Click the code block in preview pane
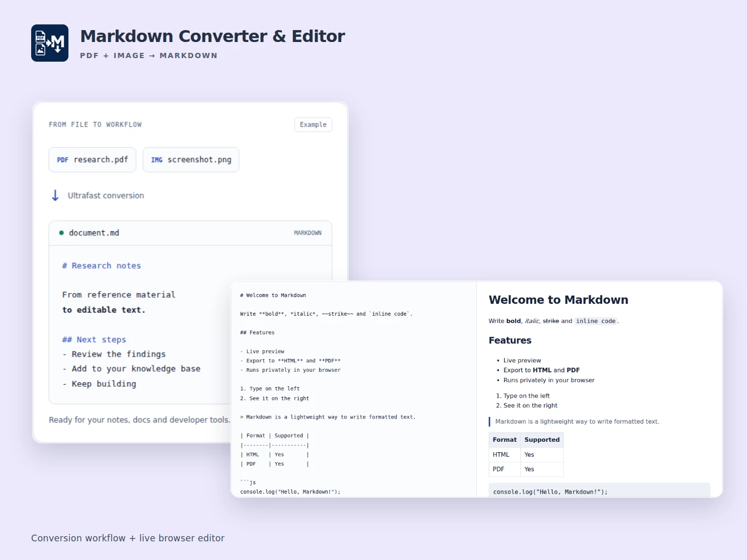The image size is (747, 560). tap(599, 491)
